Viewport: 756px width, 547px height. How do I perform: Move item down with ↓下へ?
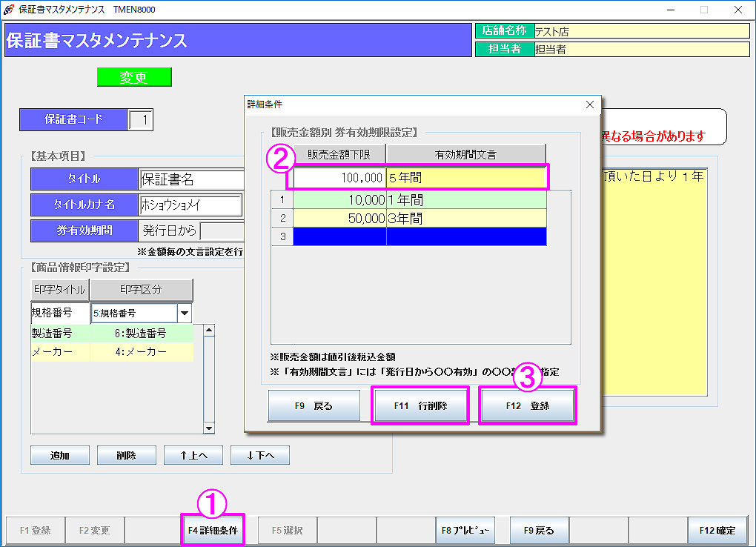(x=259, y=455)
